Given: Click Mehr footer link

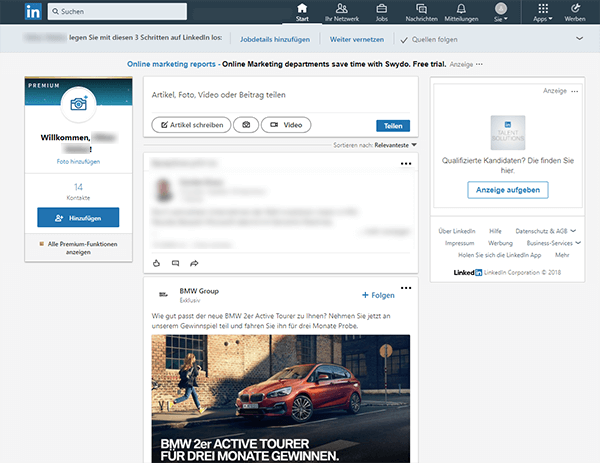Looking at the screenshot, I should pyautogui.click(x=562, y=255).
